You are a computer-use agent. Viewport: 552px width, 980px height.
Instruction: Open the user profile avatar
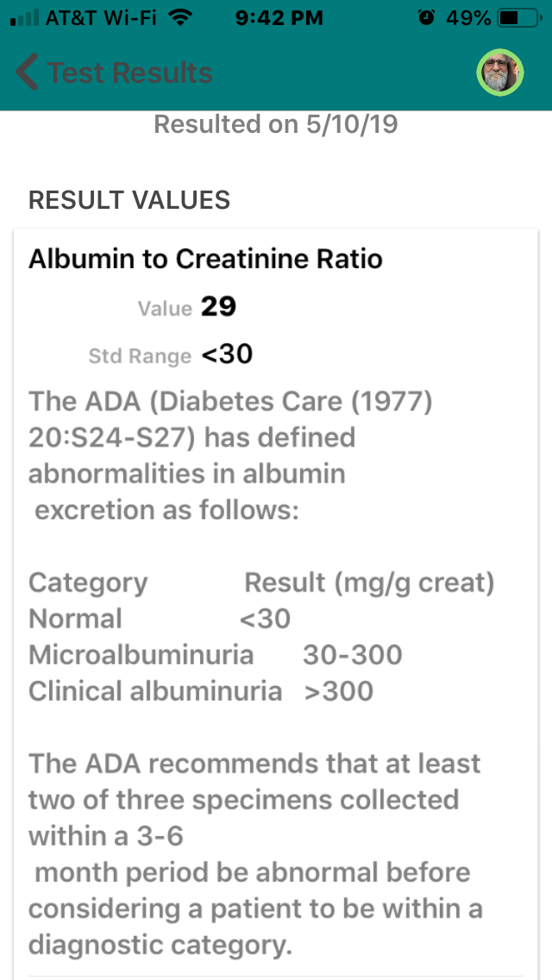(x=500, y=72)
